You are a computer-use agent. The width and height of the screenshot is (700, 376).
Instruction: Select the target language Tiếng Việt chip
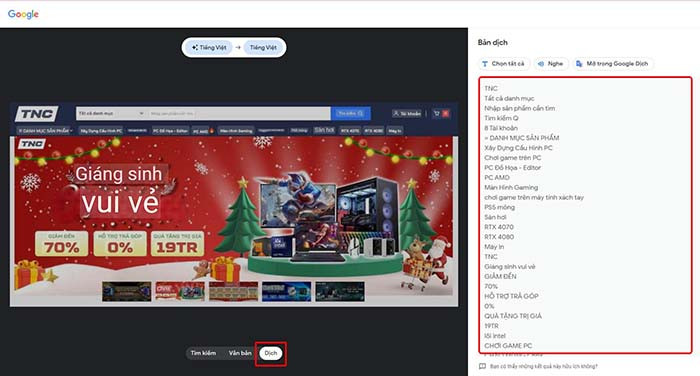[263, 47]
